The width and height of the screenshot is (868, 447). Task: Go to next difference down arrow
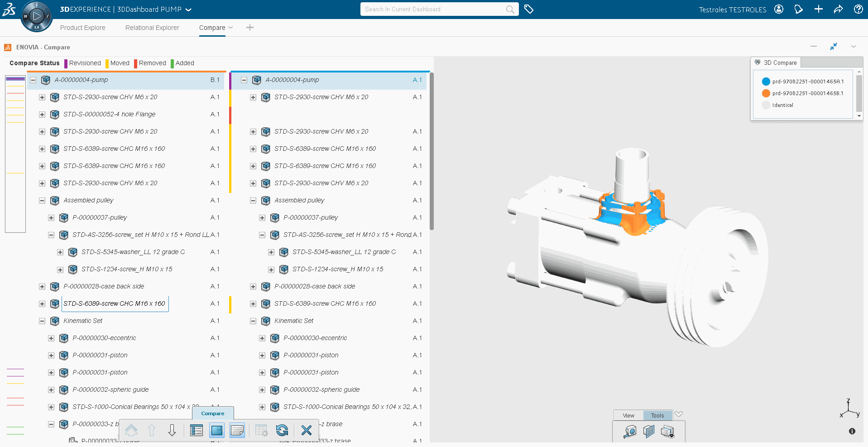[x=172, y=430]
